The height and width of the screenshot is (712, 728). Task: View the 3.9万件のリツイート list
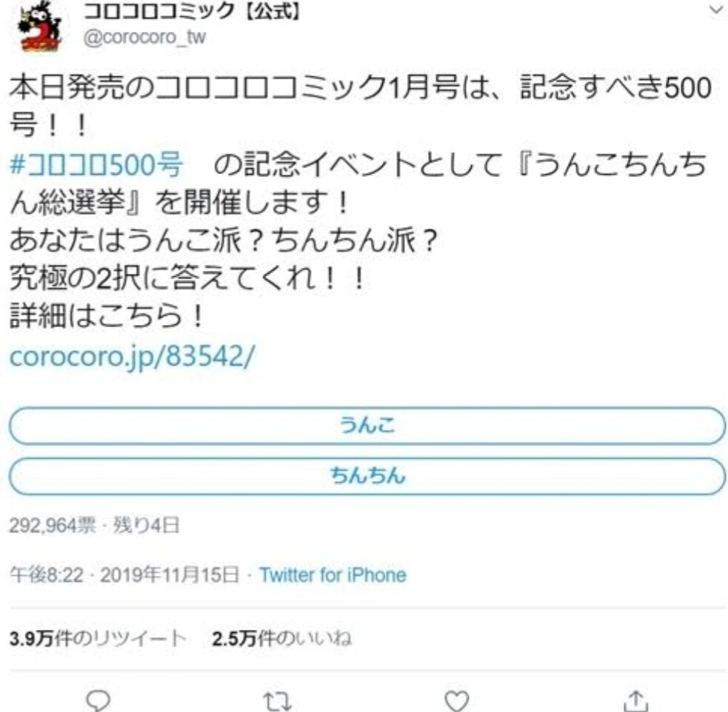(98, 639)
